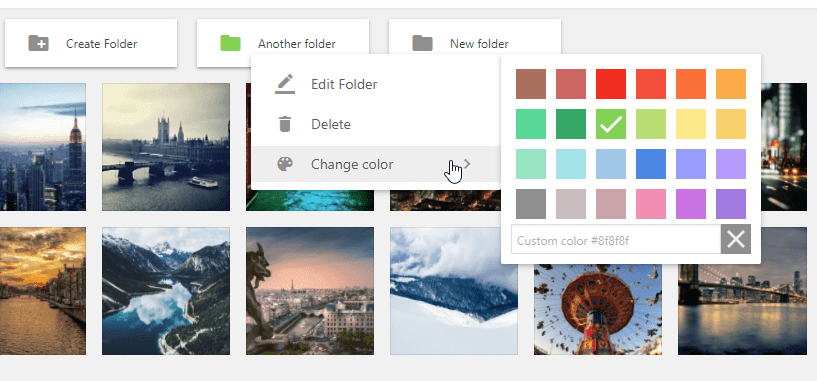The width and height of the screenshot is (817, 381).
Task: Pick the light taupe swatch
Action: pyautogui.click(x=571, y=204)
